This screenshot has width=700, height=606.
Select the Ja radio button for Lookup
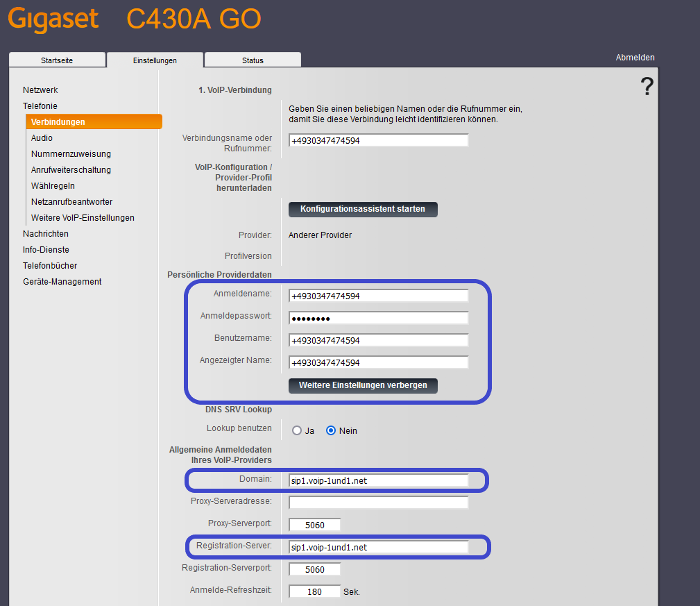[x=297, y=430]
